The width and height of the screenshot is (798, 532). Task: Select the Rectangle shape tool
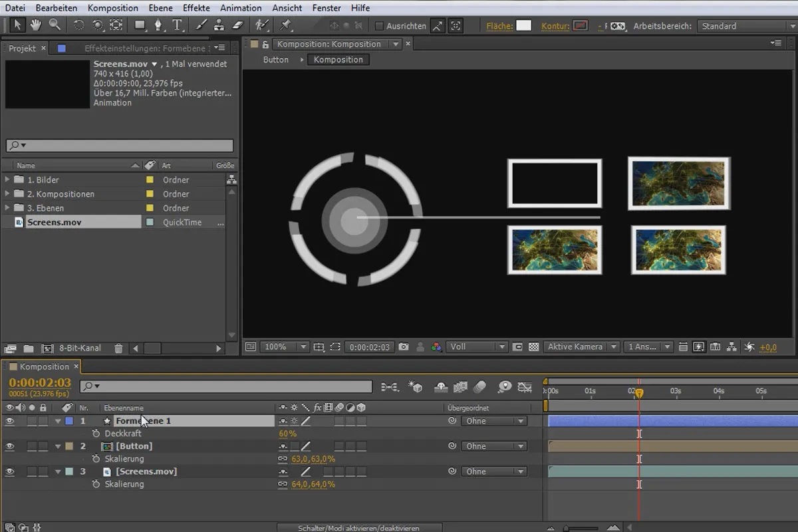140,25
